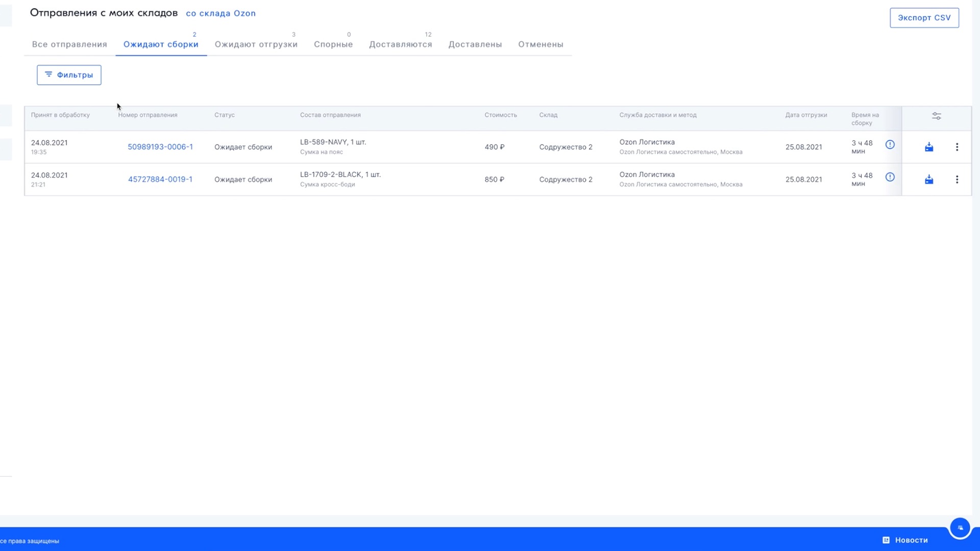980x551 pixels.
Task: Go to the Ожидают отгрузки tab
Action: point(256,44)
